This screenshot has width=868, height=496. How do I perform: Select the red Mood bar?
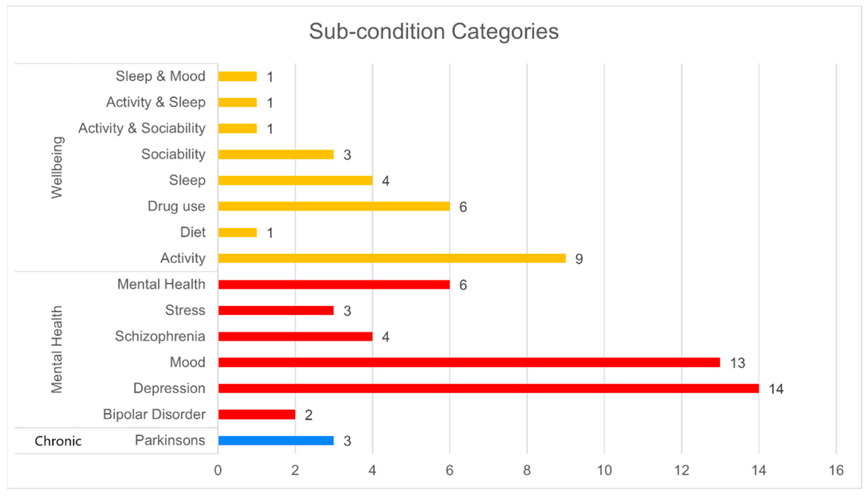click(x=469, y=362)
